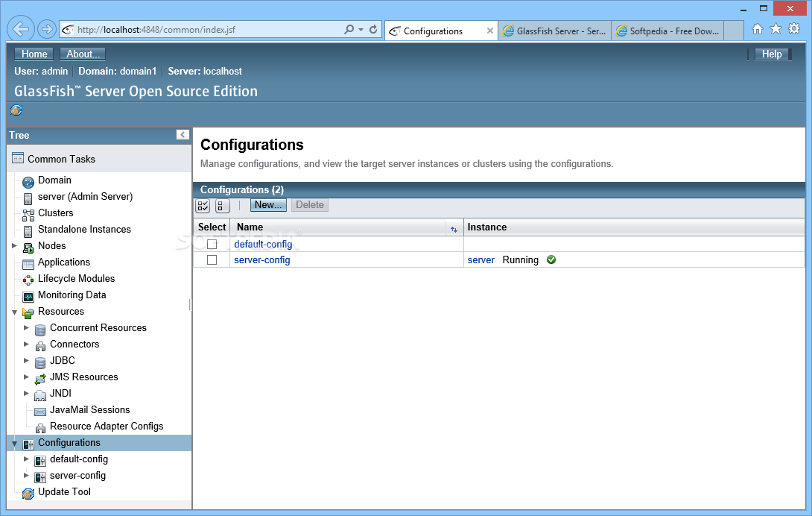Switch to the Configurations browser tab
Screen dimensions: 812x516
click(x=440, y=31)
